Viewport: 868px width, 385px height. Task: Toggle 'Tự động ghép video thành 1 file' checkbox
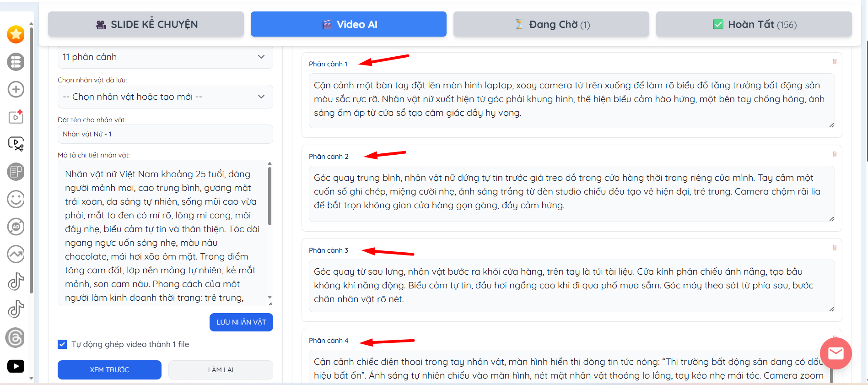(62, 344)
